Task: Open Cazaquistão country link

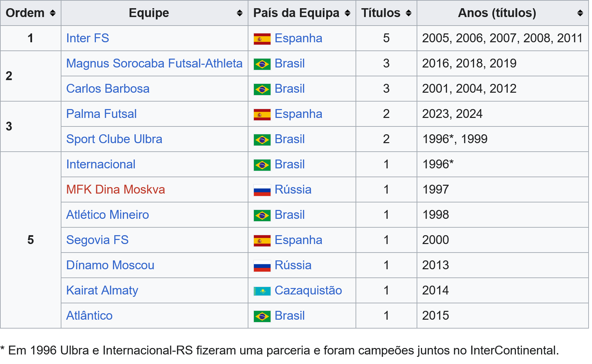Action: 308,290
